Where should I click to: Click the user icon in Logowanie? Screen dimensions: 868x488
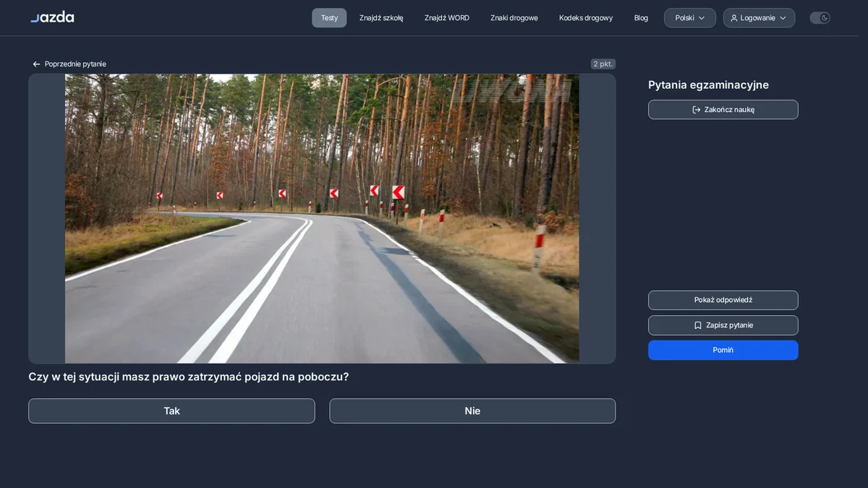click(x=734, y=18)
